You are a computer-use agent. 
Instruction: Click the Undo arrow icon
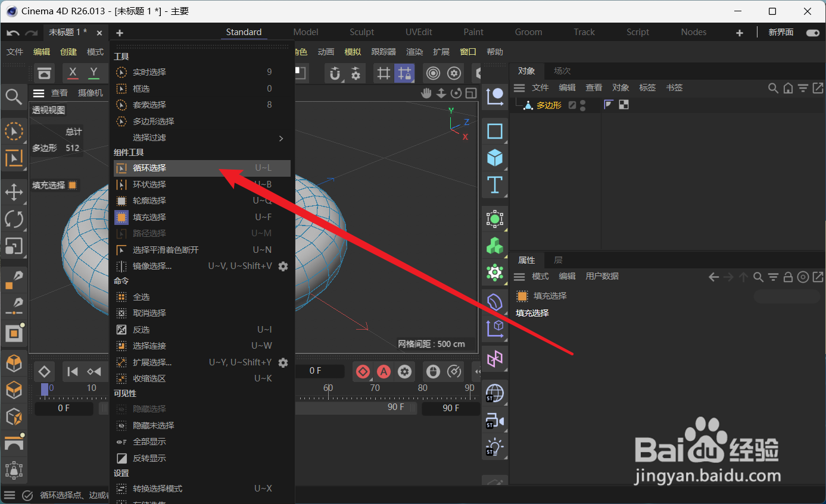(13, 33)
